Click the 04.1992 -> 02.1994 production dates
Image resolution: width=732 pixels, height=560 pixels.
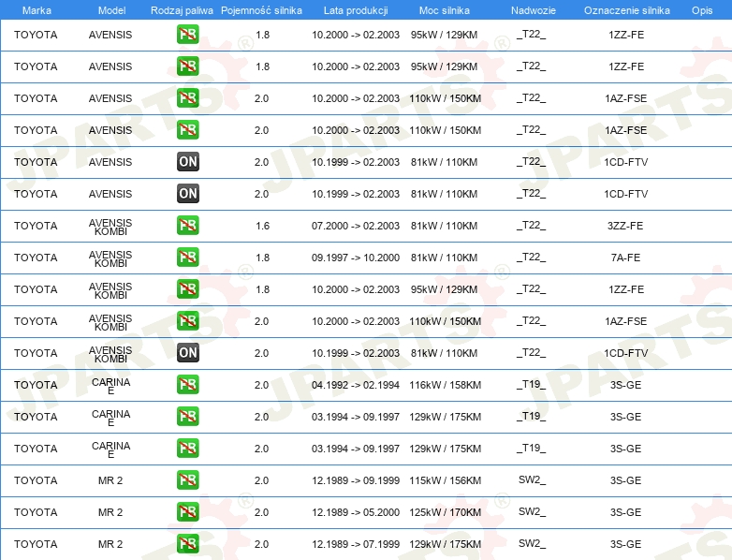coord(356,385)
